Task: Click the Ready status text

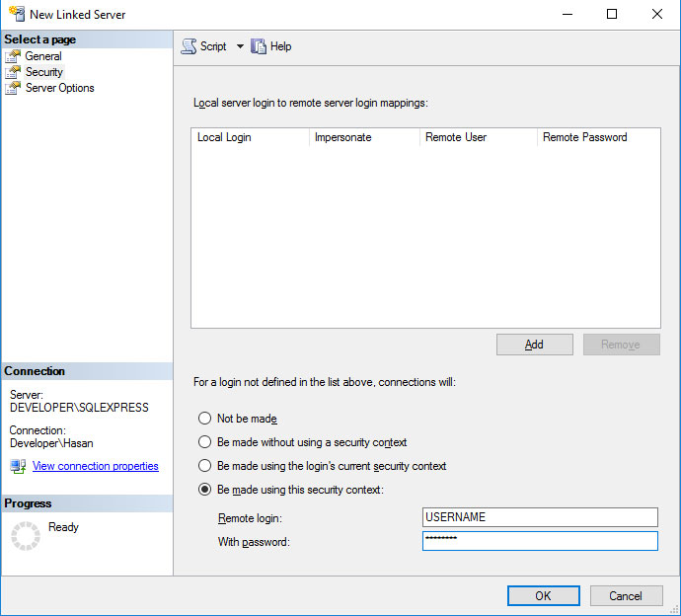Action: (x=63, y=527)
